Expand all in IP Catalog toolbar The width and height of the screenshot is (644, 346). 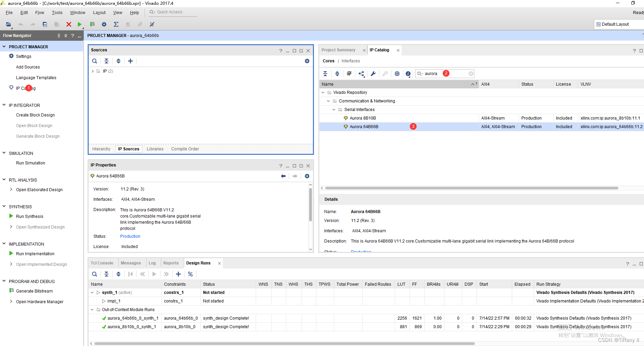coord(337,74)
